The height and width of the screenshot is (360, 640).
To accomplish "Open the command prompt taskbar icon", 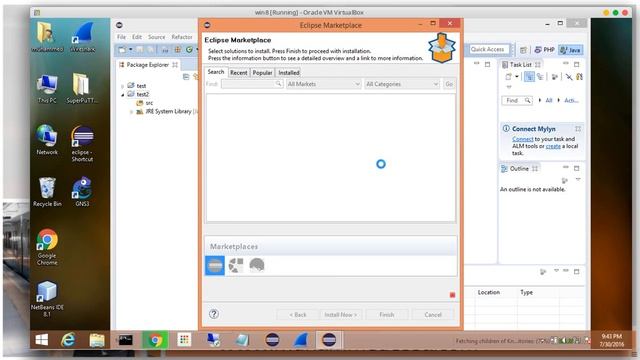I will [x=126, y=340].
